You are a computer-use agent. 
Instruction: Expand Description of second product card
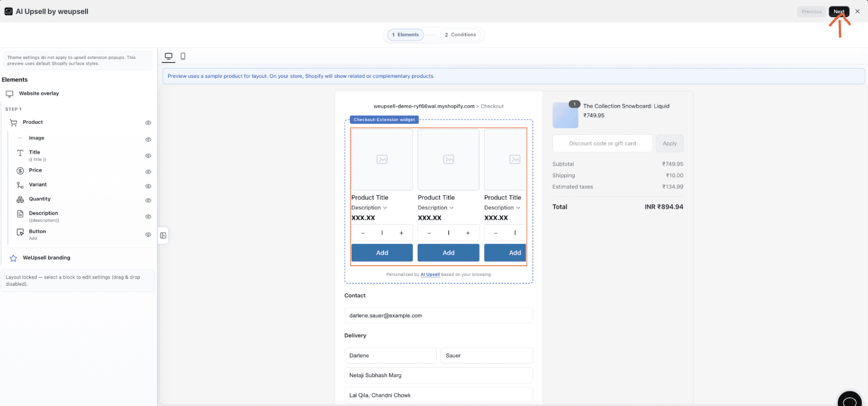point(436,208)
